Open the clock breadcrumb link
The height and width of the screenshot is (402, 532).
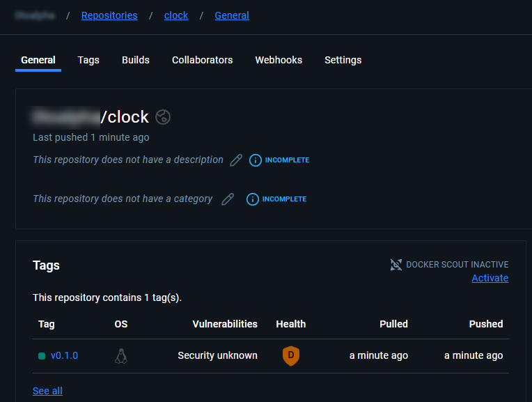pos(176,15)
